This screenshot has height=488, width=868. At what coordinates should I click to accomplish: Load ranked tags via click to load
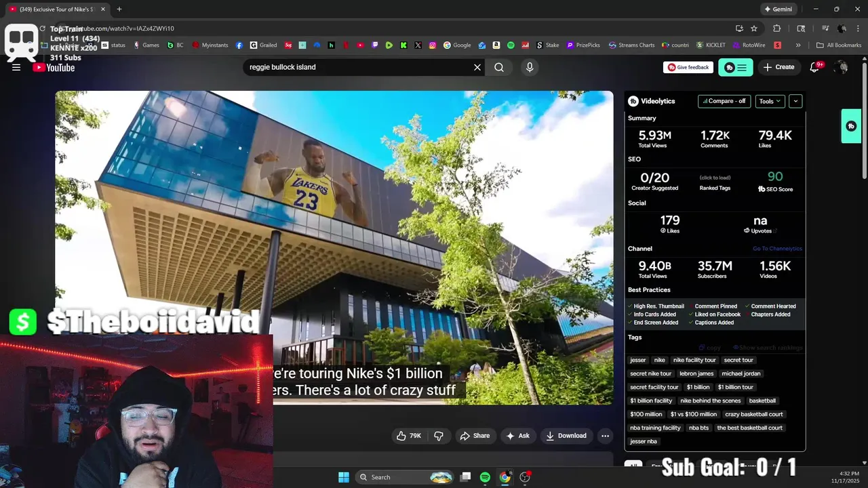(715, 178)
